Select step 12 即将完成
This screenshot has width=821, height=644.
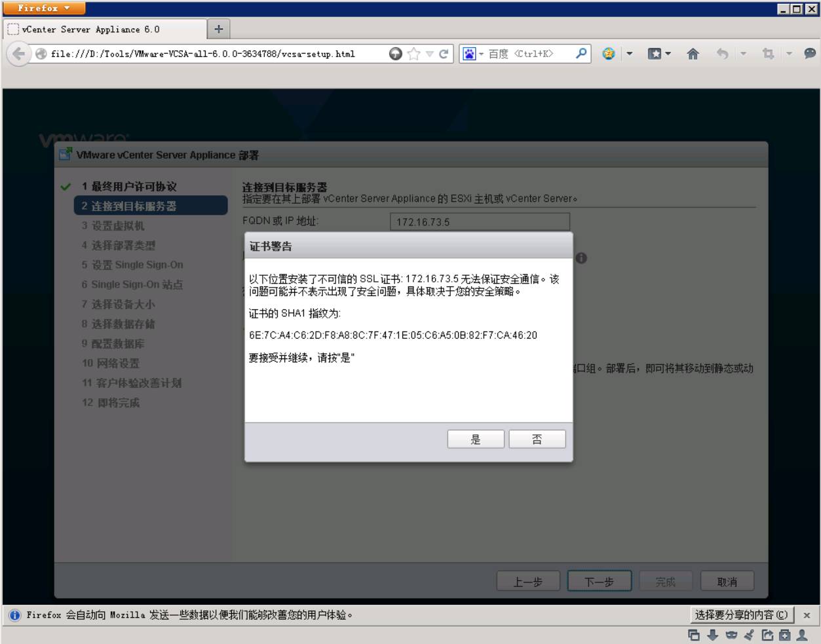(x=111, y=403)
